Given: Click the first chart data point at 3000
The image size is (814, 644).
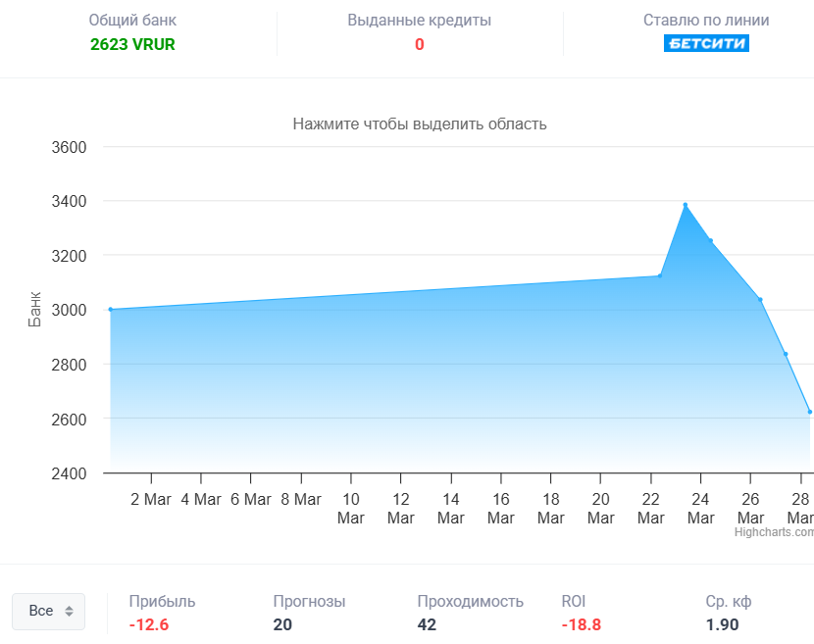Looking at the screenshot, I should pyautogui.click(x=111, y=310).
